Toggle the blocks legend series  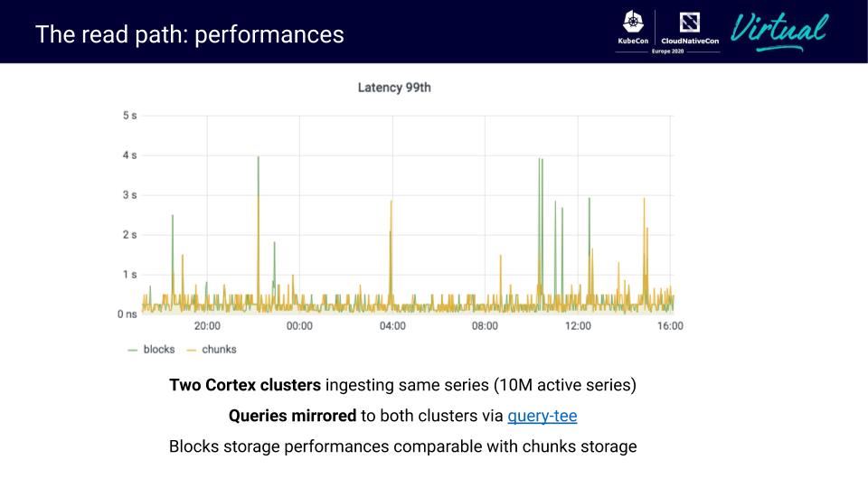[159, 349]
